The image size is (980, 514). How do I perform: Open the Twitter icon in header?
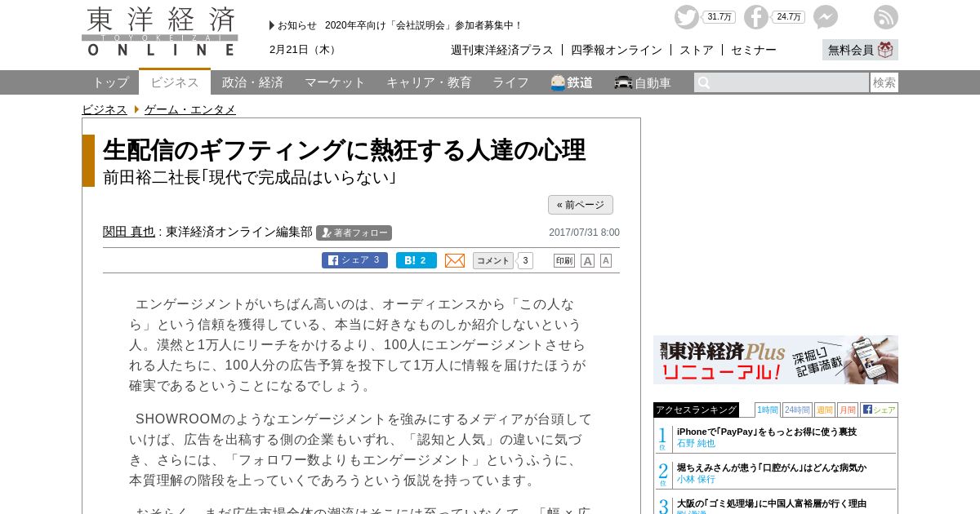tap(687, 17)
